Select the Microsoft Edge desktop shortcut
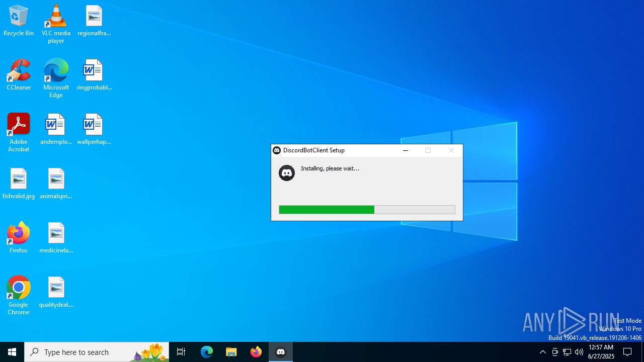Screen dimensions: 644x362 tap(56, 78)
